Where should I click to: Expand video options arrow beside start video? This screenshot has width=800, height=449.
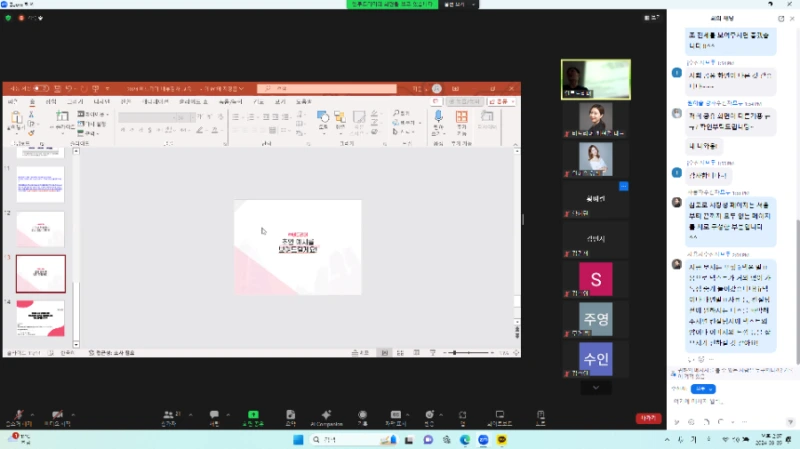click(73, 414)
